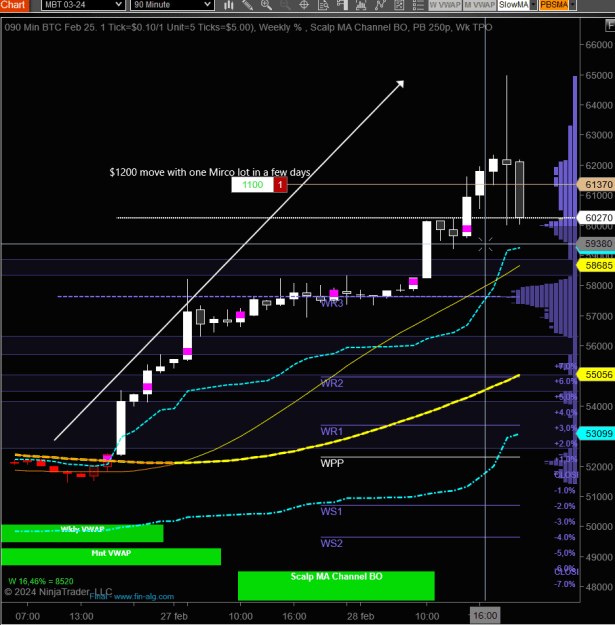Image resolution: width=615 pixels, height=625 pixels.
Task: Click the -7.0% weekly percent label
Action: [x=564, y=584]
